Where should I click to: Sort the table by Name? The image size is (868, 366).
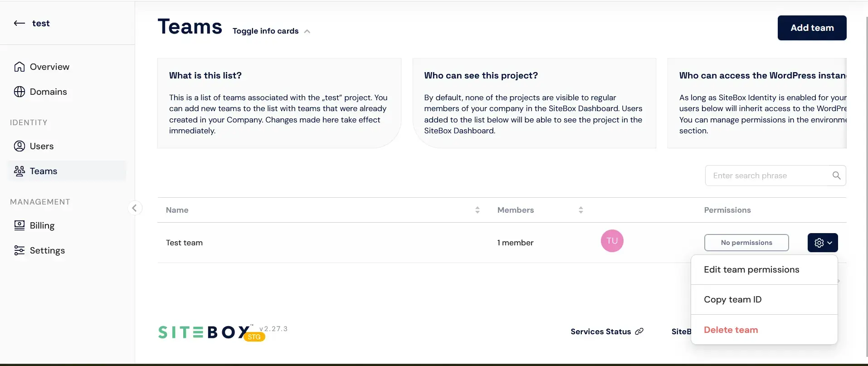click(477, 210)
